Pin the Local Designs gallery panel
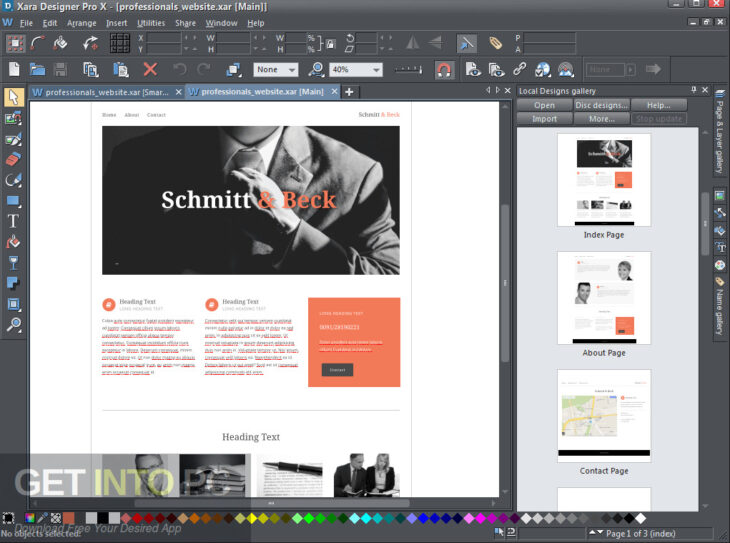730x543 pixels. [x=694, y=89]
